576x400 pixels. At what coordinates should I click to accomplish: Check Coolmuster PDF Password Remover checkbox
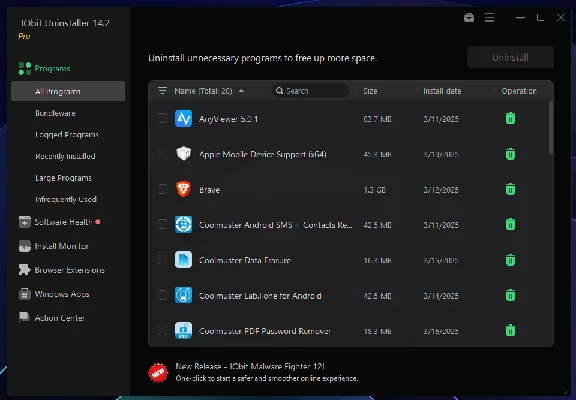[x=162, y=330]
